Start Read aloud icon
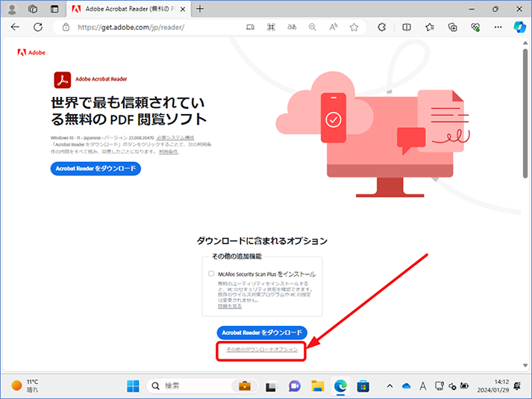Screen dimensions: 532x399 [334, 27]
